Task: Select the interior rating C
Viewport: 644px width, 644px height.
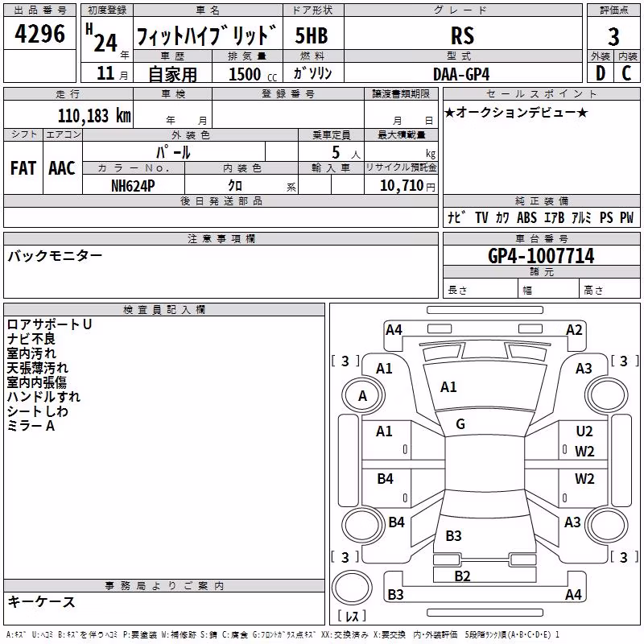Action: tap(626, 73)
